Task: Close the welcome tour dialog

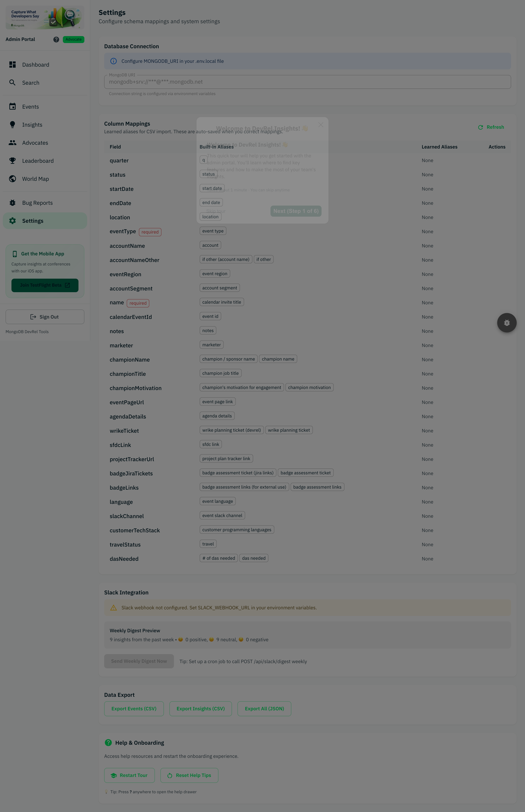Action: point(320,125)
